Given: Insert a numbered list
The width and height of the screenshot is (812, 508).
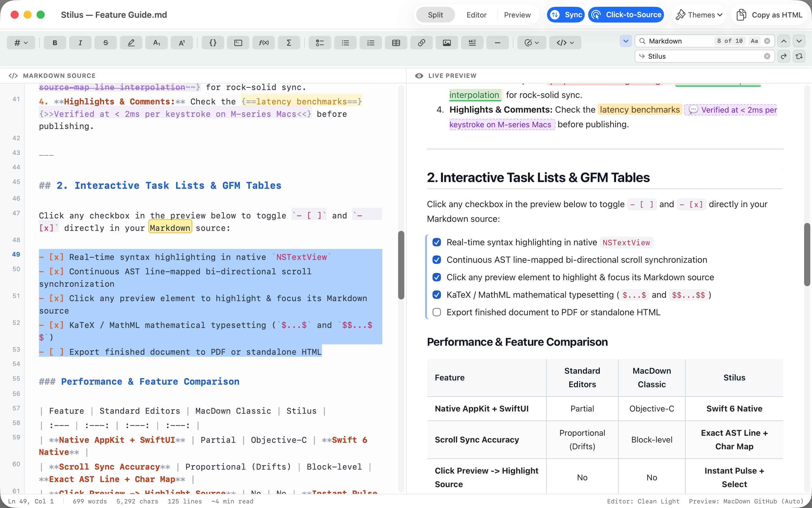Looking at the screenshot, I should [371, 43].
